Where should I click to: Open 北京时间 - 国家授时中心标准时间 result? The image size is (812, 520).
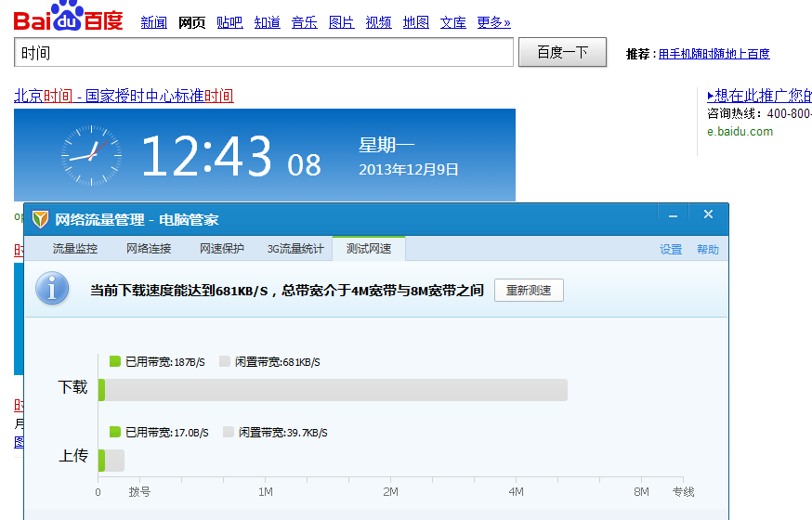(124, 96)
